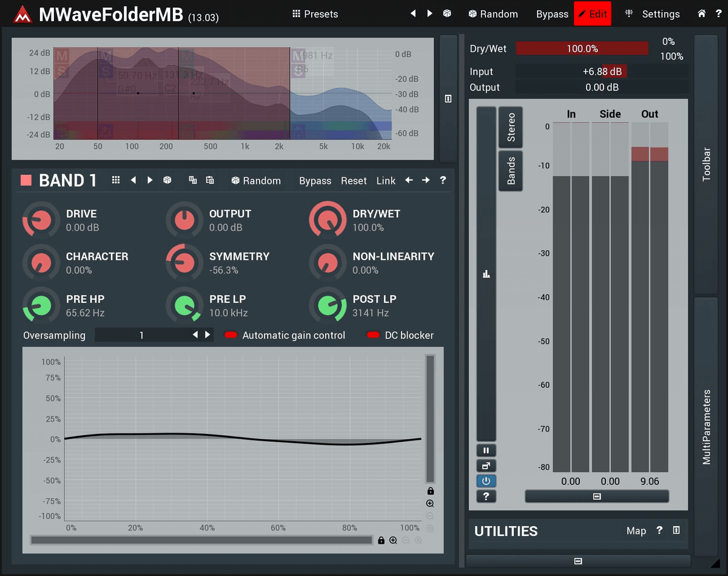This screenshot has width=728, height=576.
Task: Click the meter power enable icon
Action: (x=486, y=481)
